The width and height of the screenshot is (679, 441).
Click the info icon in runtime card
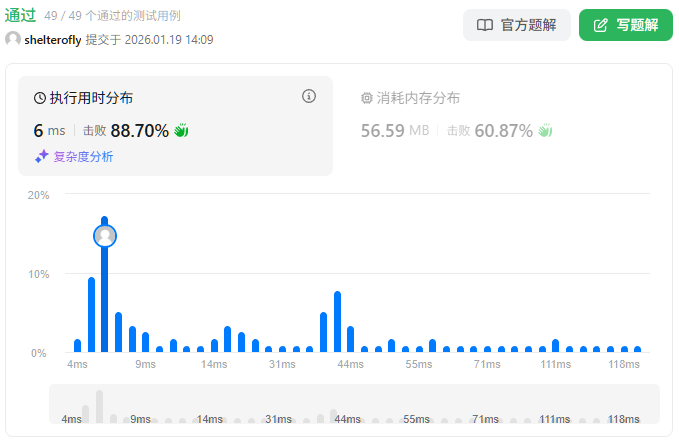tap(309, 97)
